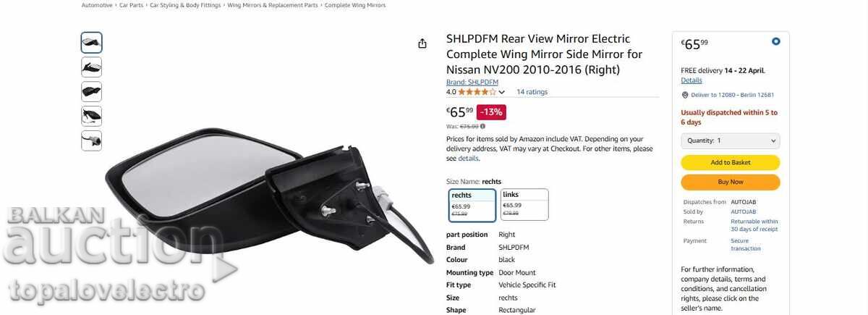Select the third mirror thumbnail
Screen dimensions: 868x315
92,92
